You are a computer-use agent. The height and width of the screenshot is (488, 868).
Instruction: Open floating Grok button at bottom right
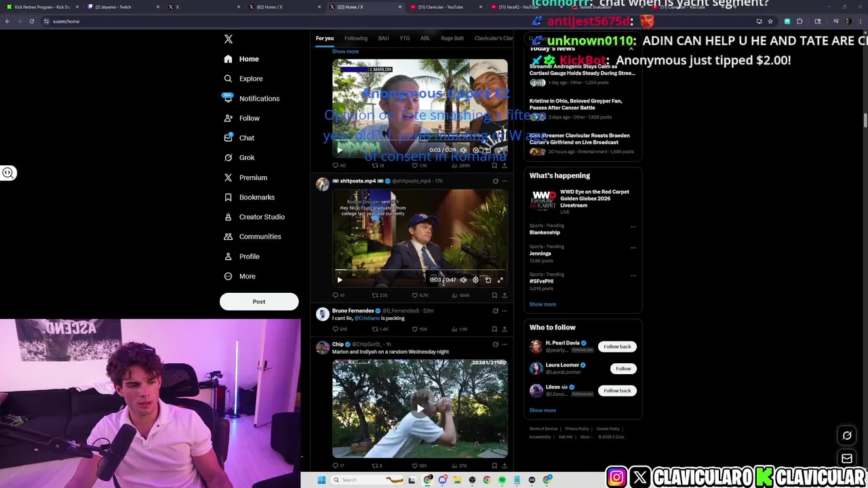click(847, 436)
